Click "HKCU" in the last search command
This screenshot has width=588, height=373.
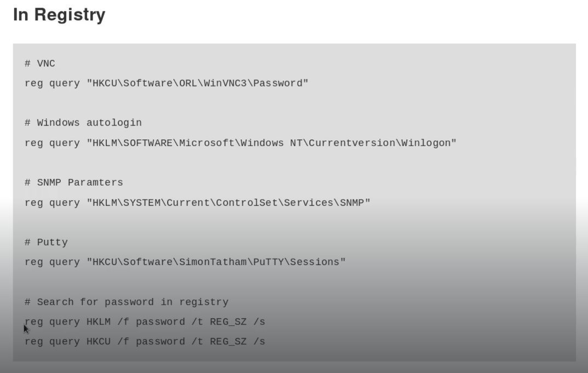(99, 341)
